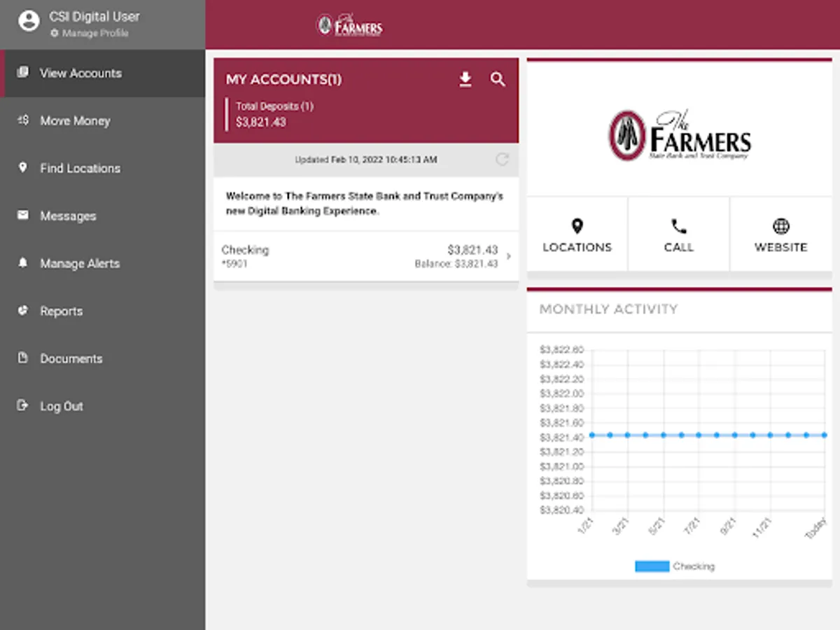Click the Messages envelope icon
The height and width of the screenshot is (630, 840).
23,216
